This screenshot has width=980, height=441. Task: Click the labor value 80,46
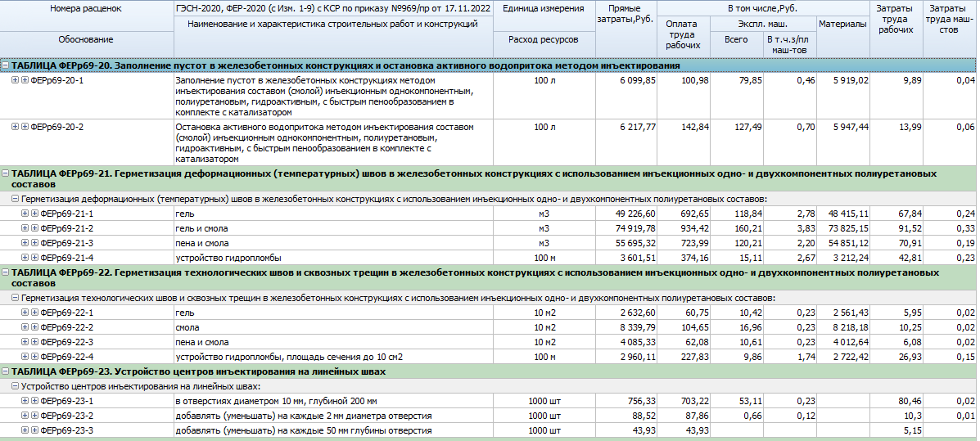pyautogui.click(x=910, y=401)
